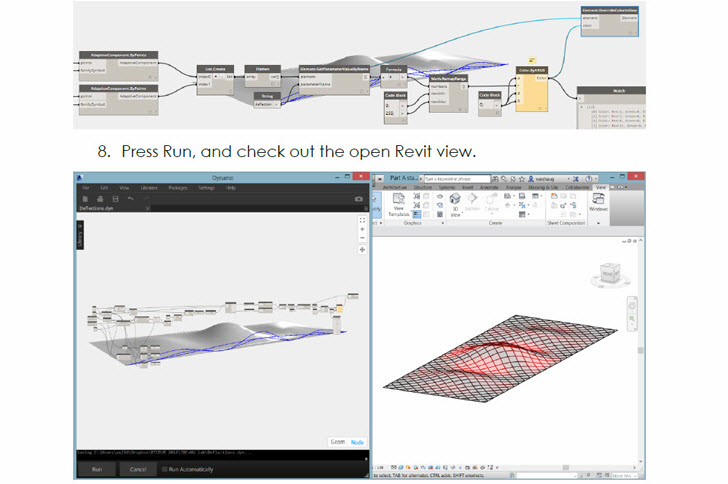Screen dimensions: 728x484
Task: Click the Revit search keyword input field
Action: [457, 178]
